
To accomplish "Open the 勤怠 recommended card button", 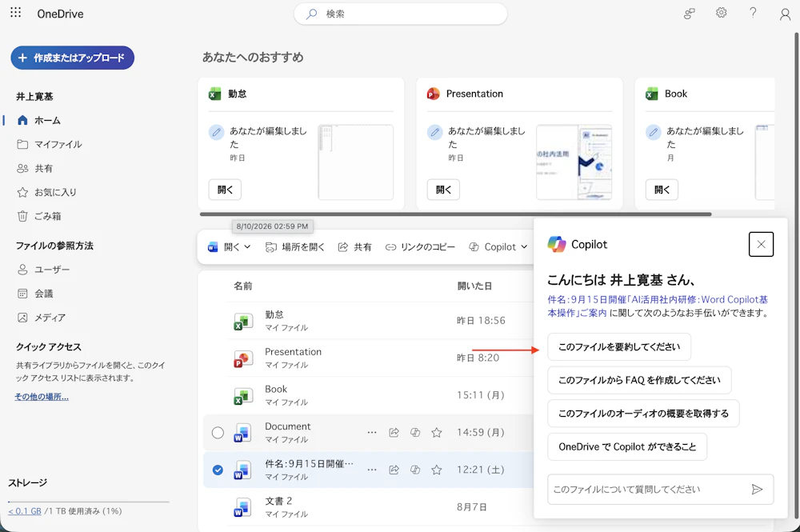I will pos(225,190).
